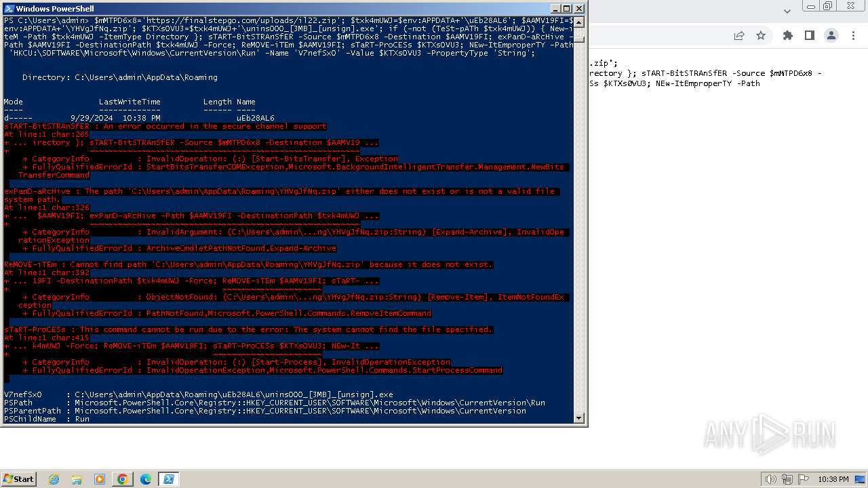Image resolution: width=868 pixels, height=488 pixels.
Task: Click Chrome's share page icon
Action: (x=739, y=36)
